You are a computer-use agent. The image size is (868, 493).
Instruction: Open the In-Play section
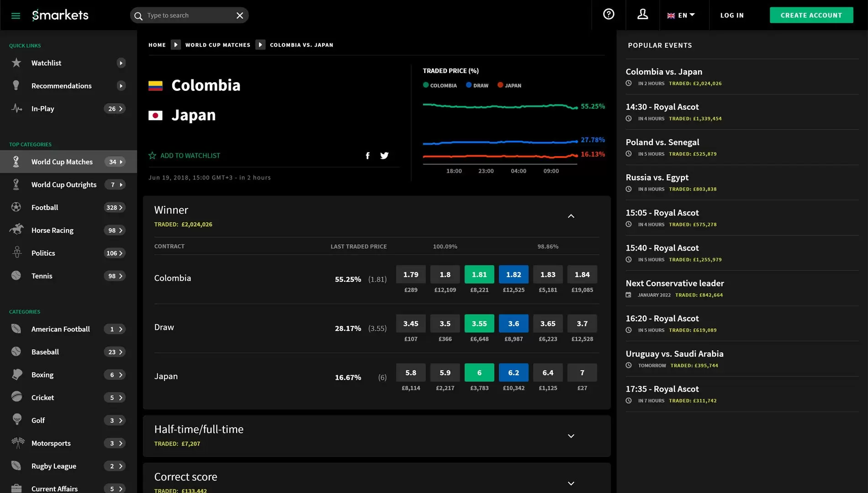69,109
